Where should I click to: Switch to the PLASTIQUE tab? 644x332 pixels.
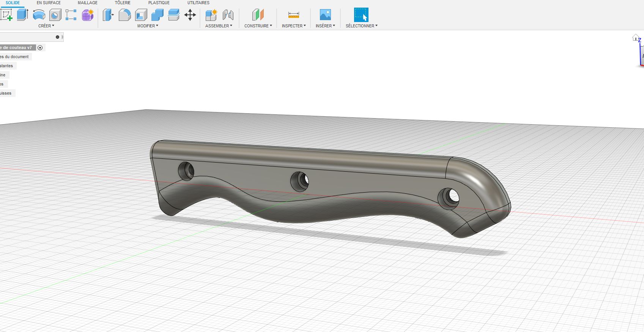click(x=159, y=3)
